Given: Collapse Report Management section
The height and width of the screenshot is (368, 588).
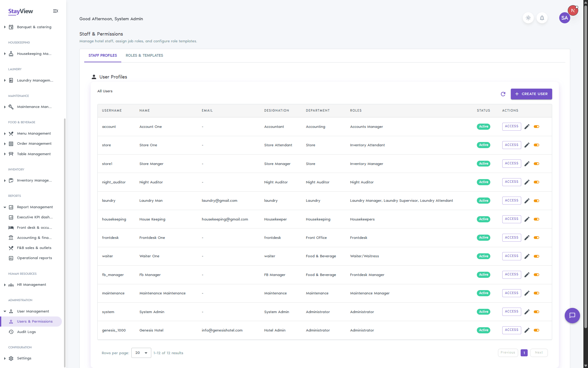Looking at the screenshot, I should [x=31, y=207].
